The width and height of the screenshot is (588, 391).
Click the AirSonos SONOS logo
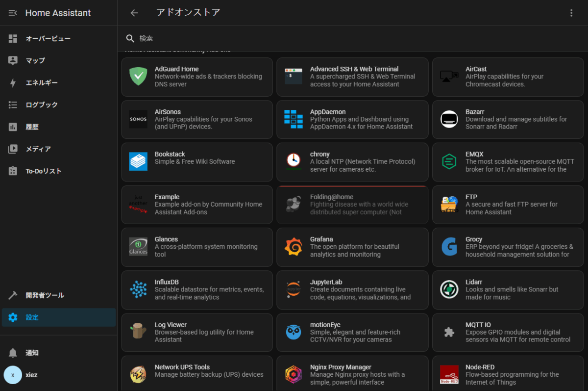138,119
